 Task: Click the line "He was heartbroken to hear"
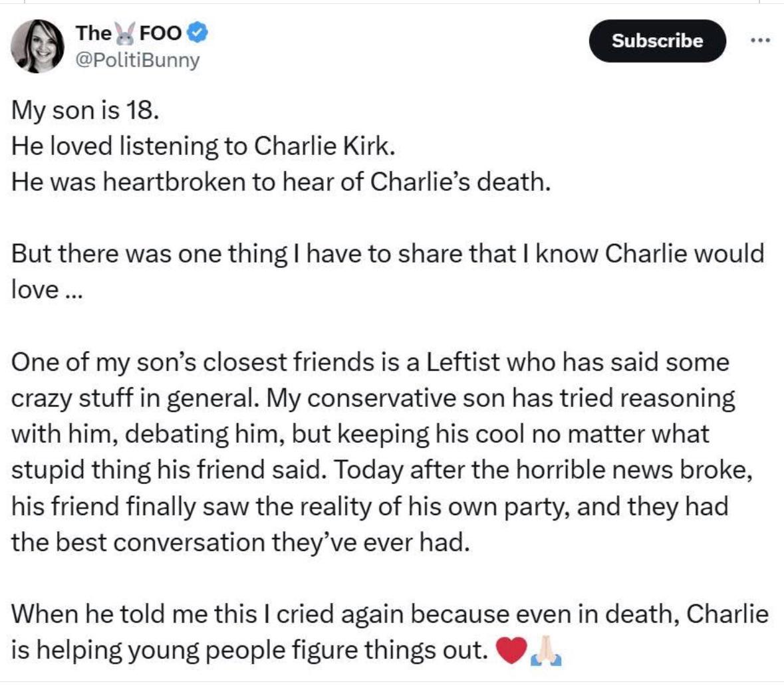pos(281,182)
